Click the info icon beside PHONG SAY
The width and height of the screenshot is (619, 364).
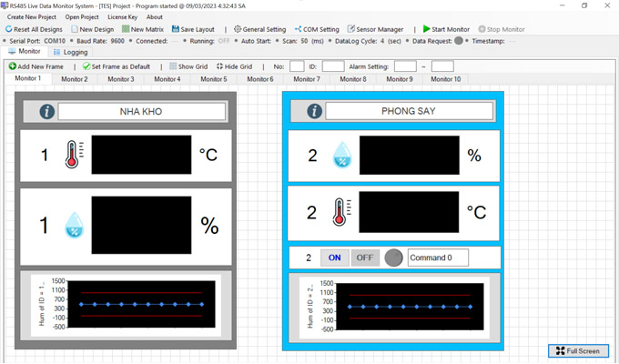315,111
